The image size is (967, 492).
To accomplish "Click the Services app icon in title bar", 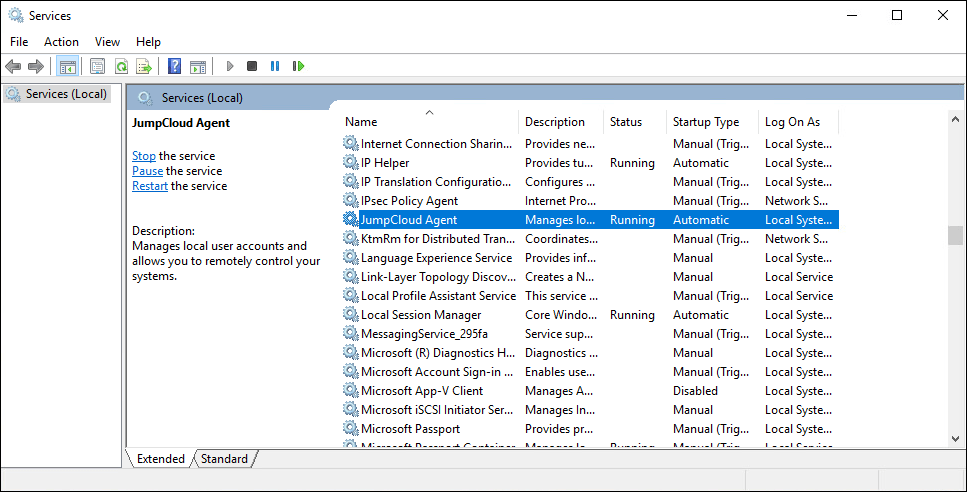I will (15, 15).
